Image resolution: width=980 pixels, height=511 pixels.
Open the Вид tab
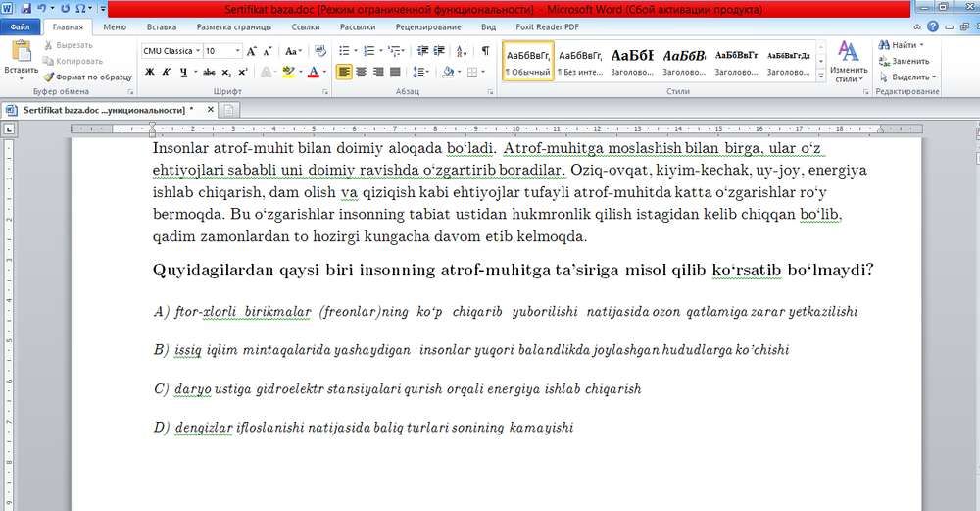488,26
